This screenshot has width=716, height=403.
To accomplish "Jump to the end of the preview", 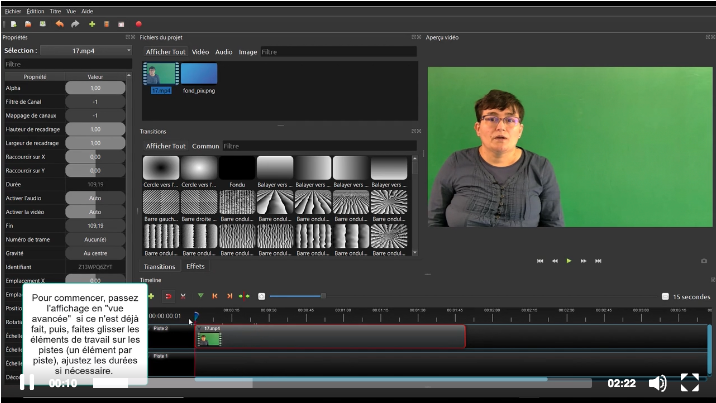I will pos(598,261).
